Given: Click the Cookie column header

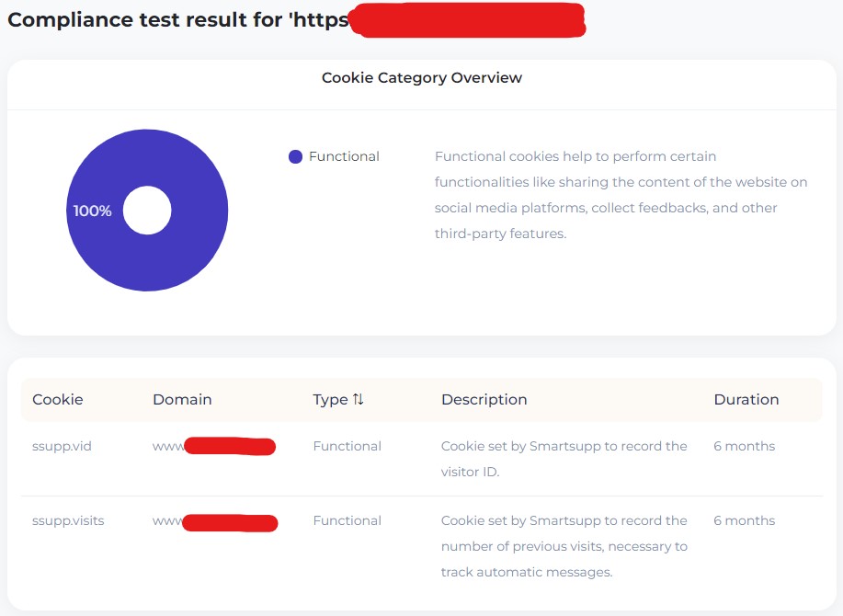Looking at the screenshot, I should 58,400.
